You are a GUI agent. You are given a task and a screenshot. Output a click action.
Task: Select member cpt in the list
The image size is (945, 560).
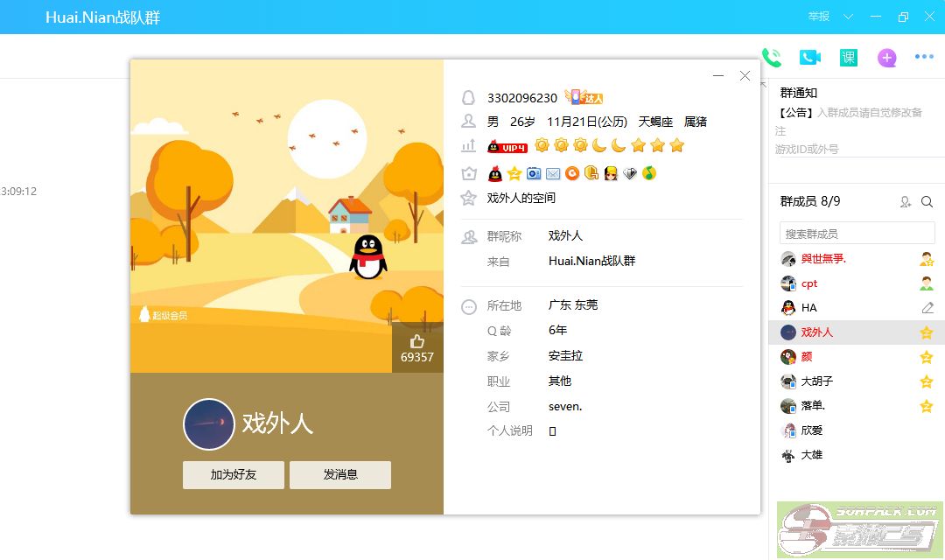(x=857, y=283)
